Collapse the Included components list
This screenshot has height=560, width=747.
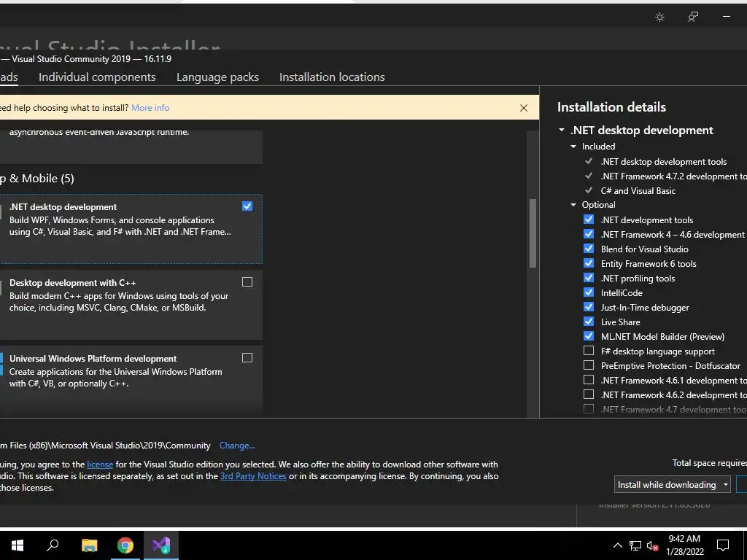[573, 147]
